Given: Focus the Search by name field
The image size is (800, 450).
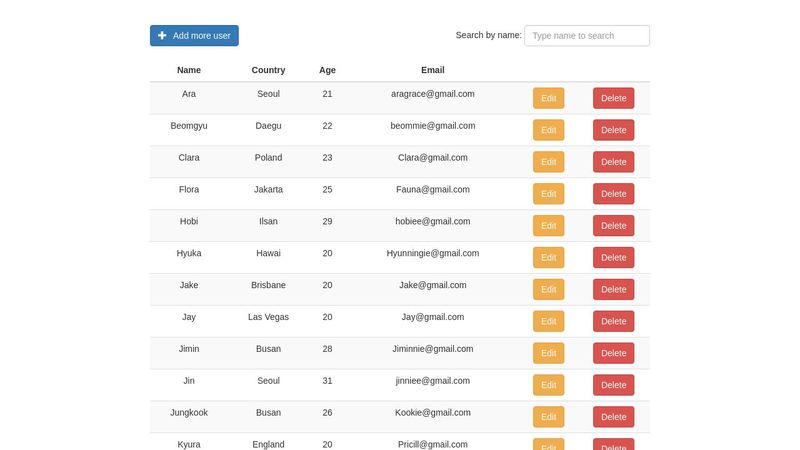Looking at the screenshot, I should coord(586,36).
